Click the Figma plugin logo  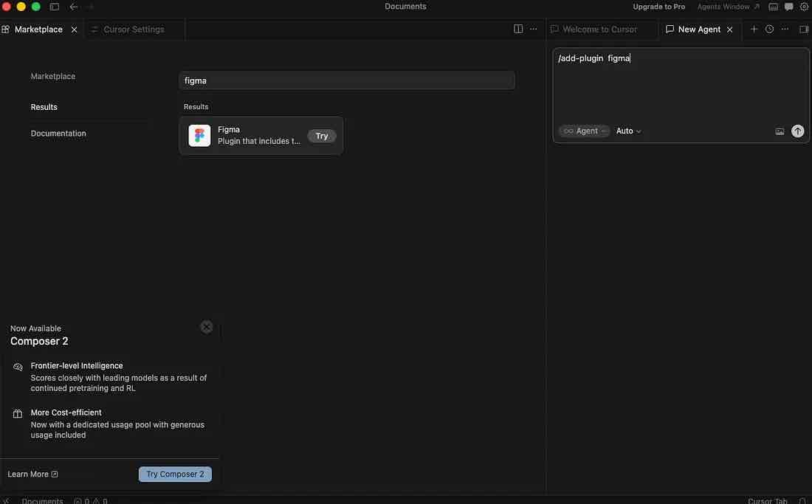coord(199,136)
